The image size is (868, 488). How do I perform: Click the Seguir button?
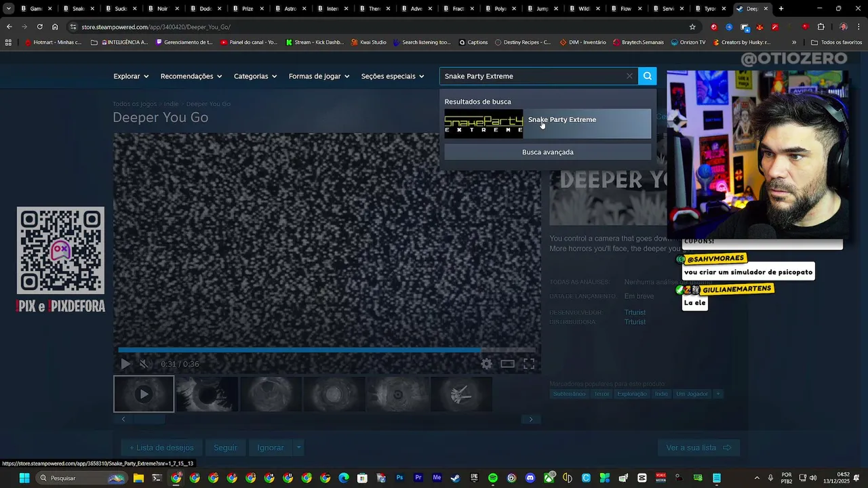coord(225,447)
